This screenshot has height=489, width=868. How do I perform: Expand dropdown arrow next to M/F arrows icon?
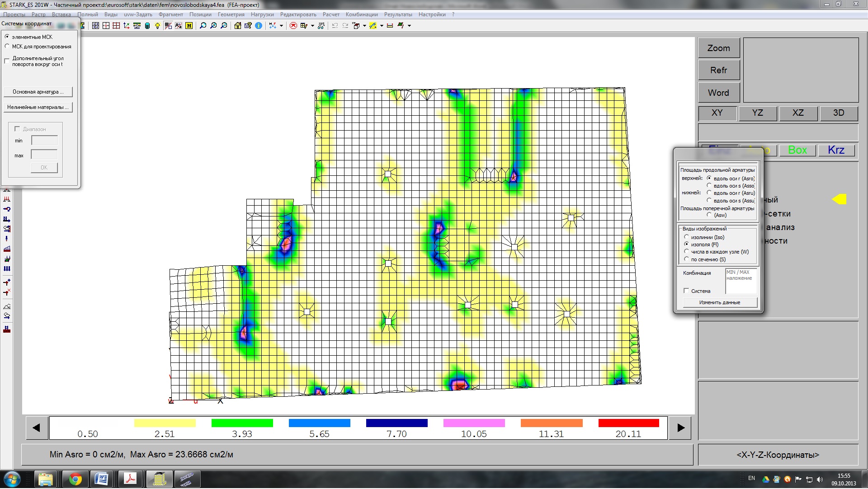pyautogui.click(x=281, y=26)
